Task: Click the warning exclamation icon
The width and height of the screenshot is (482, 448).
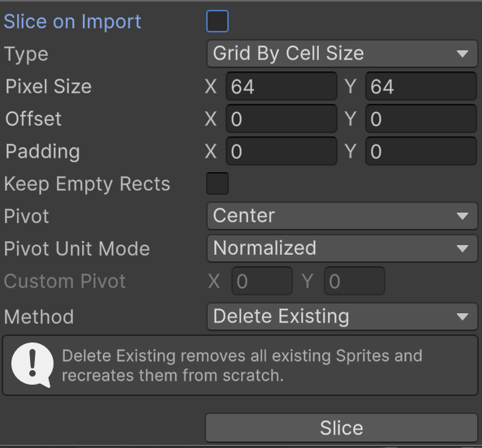Action: click(x=32, y=365)
